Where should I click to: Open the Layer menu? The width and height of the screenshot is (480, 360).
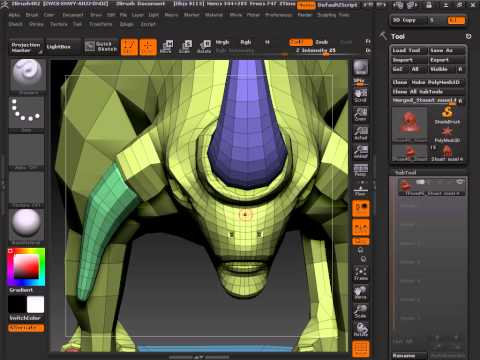click(x=138, y=15)
